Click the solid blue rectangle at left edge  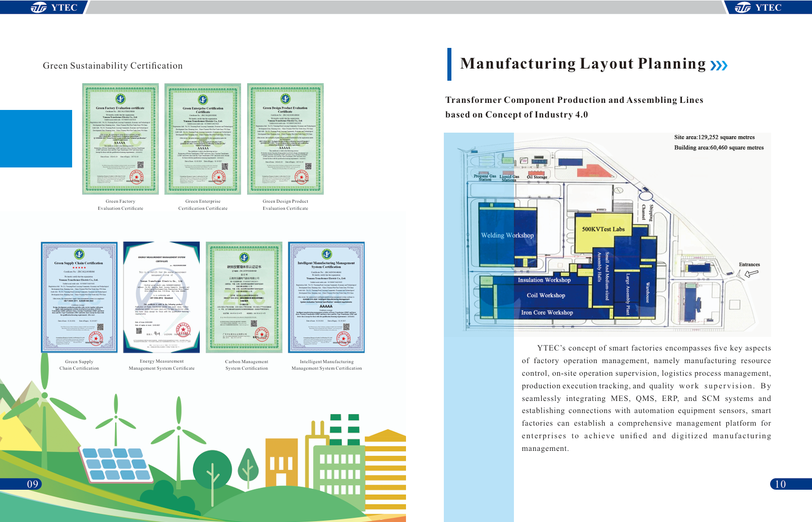[36, 139]
